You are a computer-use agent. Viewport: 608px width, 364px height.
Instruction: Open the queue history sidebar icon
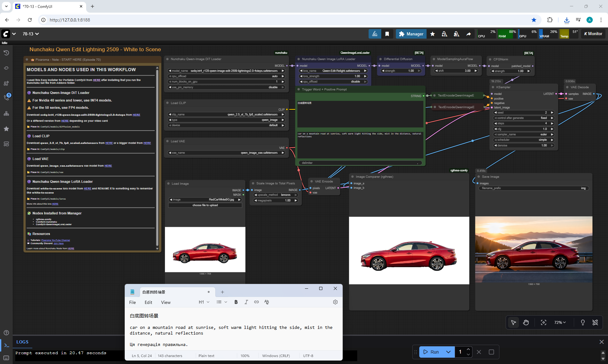pyautogui.click(x=6, y=53)
